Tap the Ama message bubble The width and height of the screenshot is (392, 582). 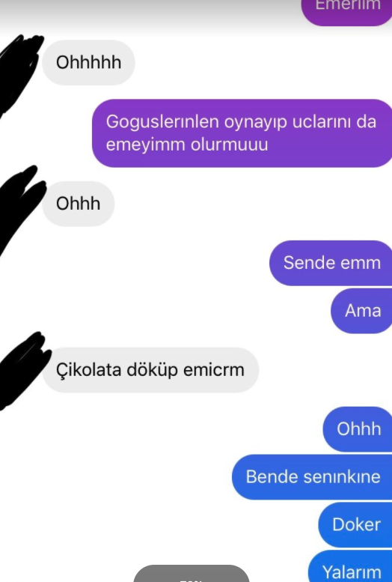coord(361,311)
